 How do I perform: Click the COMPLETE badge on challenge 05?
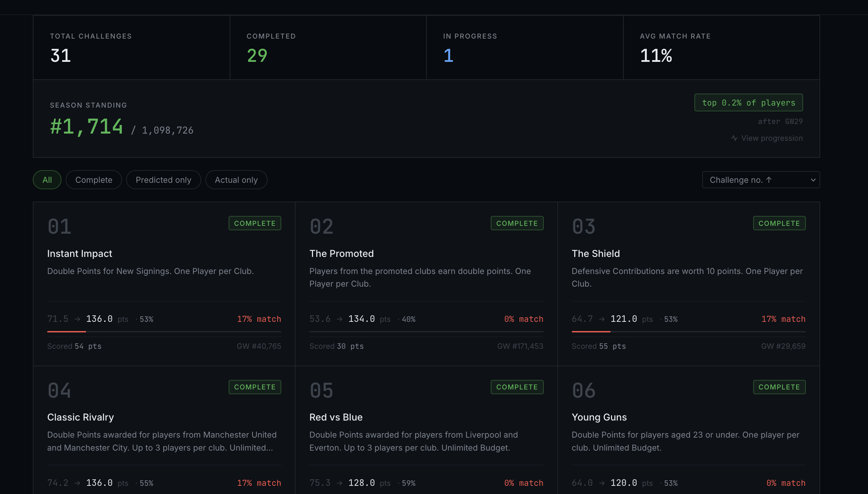coord(517,387)
